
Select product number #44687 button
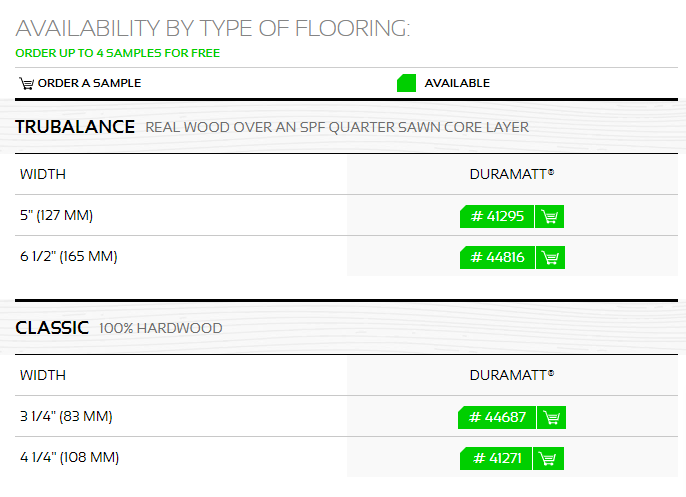498,417
